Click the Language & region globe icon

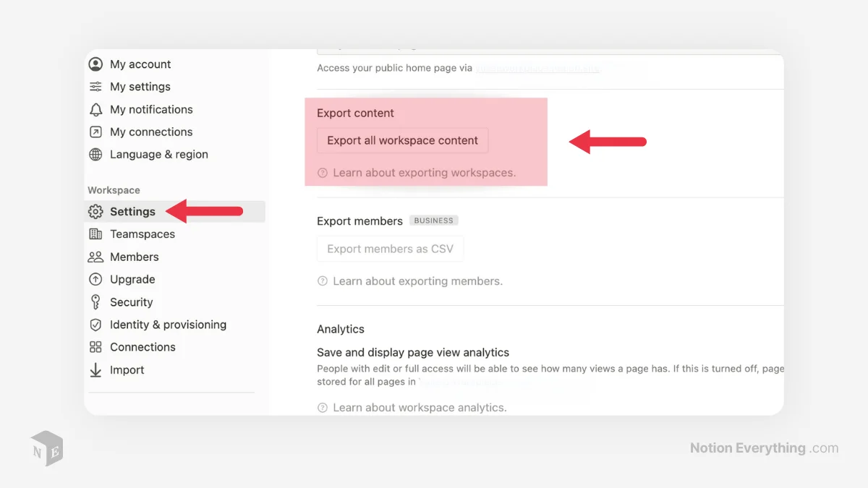95,154
